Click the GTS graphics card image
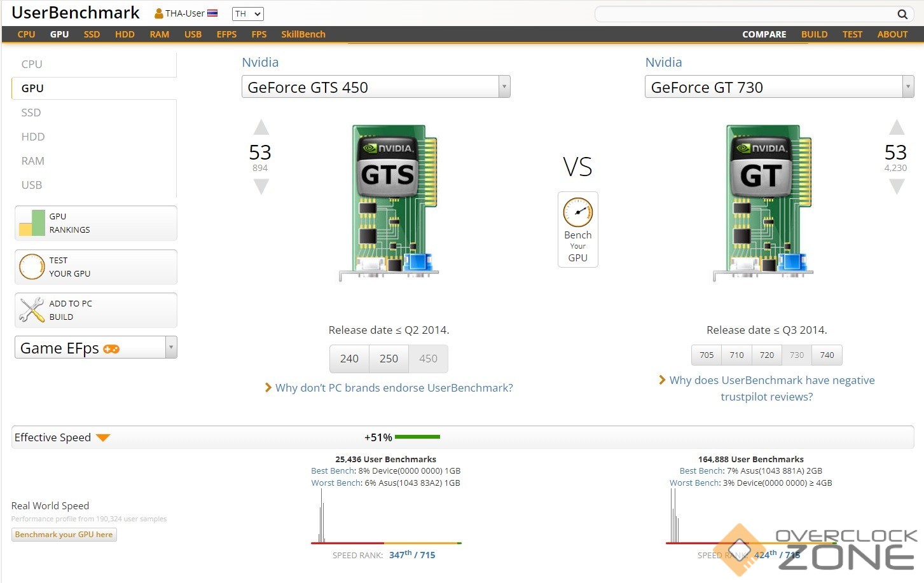Image resolution: width=924 pixels, height=583 pixels. pyautogui.click(x=389, y=202)
